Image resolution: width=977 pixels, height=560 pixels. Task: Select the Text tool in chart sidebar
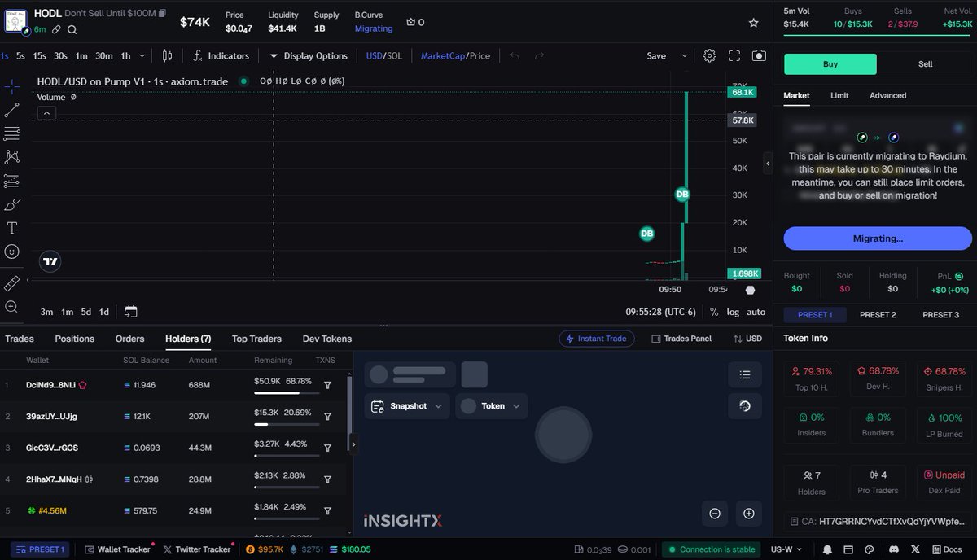point(11,228)
